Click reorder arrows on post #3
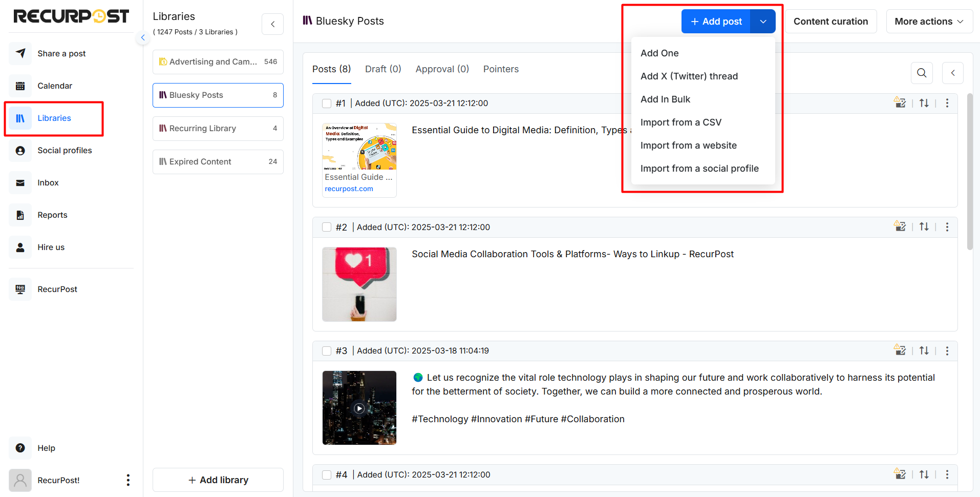 [x=924, y=350]
